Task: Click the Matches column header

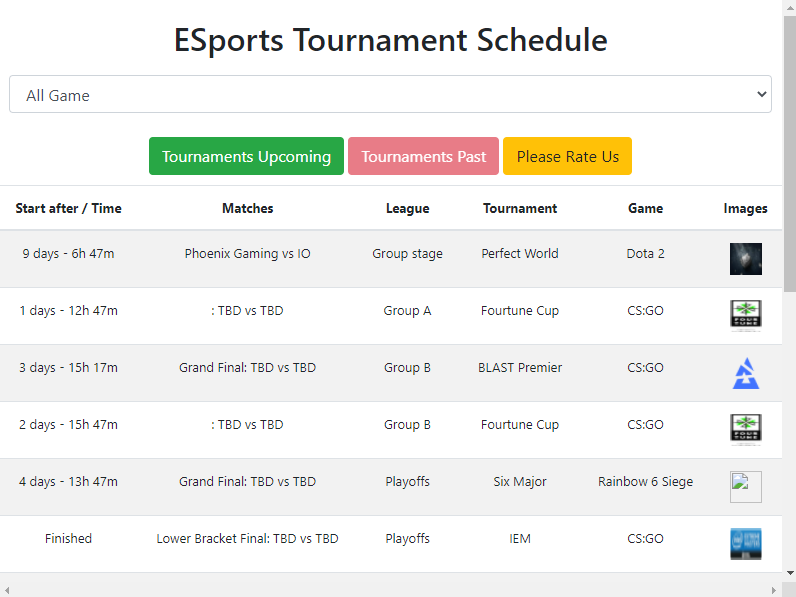Action: coord(247,209)
